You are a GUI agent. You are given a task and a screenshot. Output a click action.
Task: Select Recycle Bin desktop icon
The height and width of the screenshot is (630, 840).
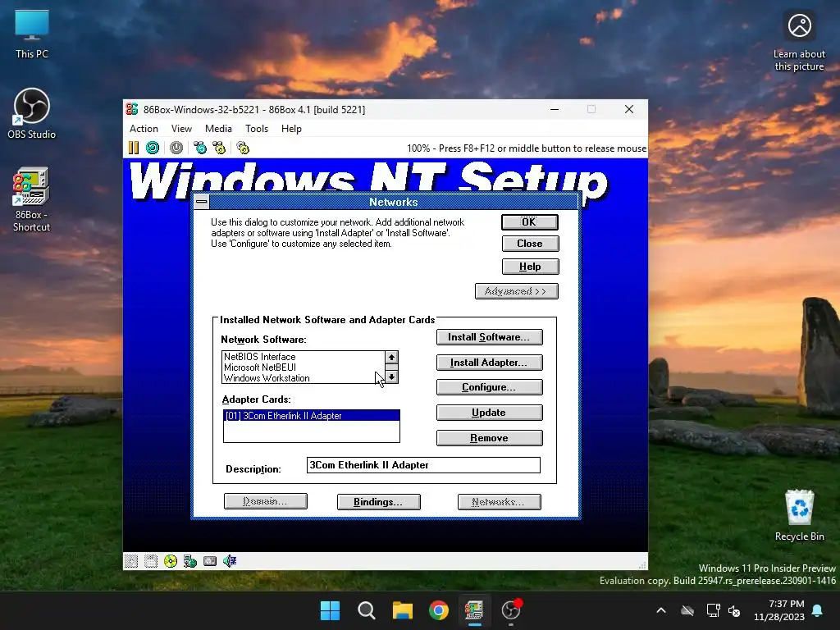[799, 515]
